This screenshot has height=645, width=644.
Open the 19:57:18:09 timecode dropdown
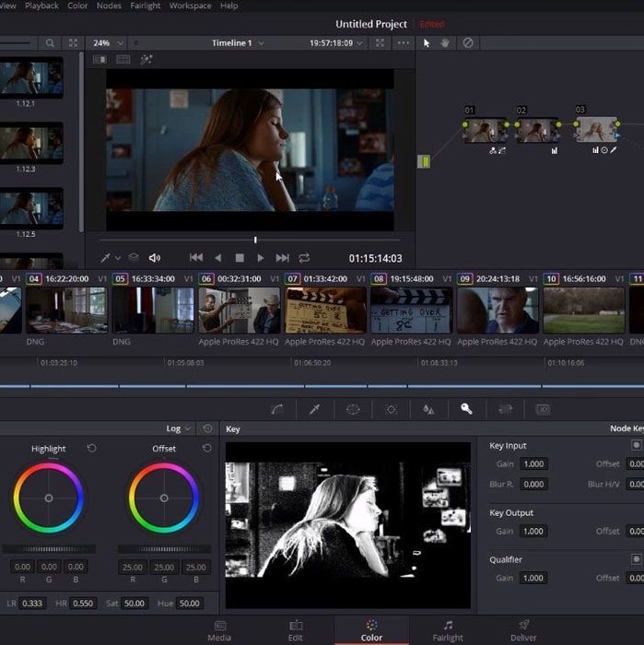click(336, 42)
